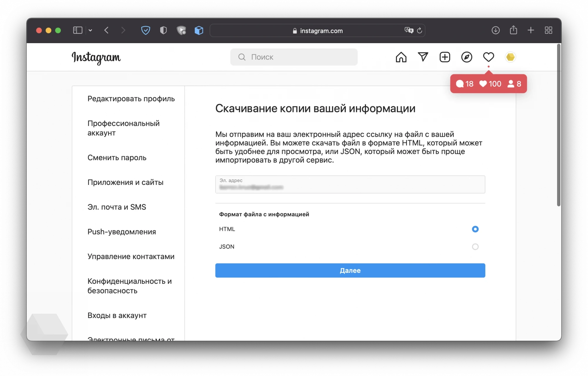Open the blue cube extension icon
The width and height of the screenshot is (588, 376).
click(x=199, y=30)
